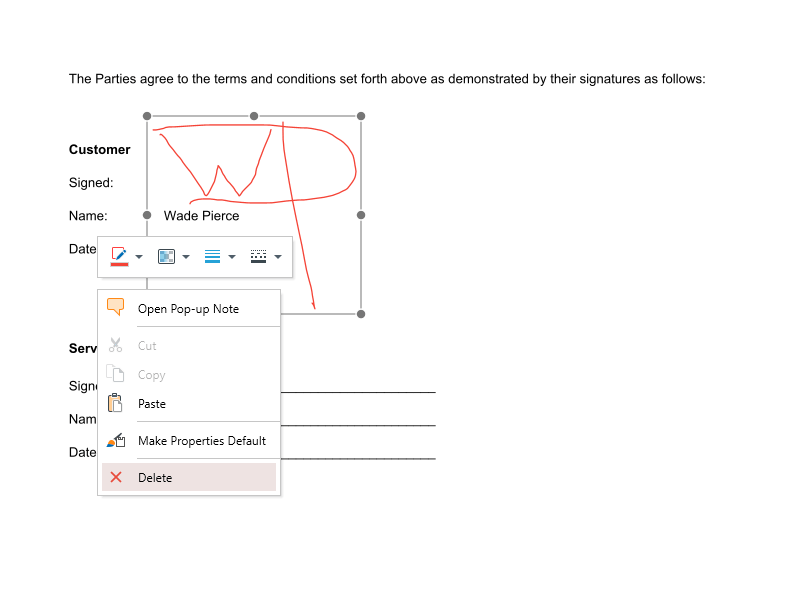Viewport: 786px width, 600px height.
Task: Choose Copy from the context menu
Action: (152, 375)
